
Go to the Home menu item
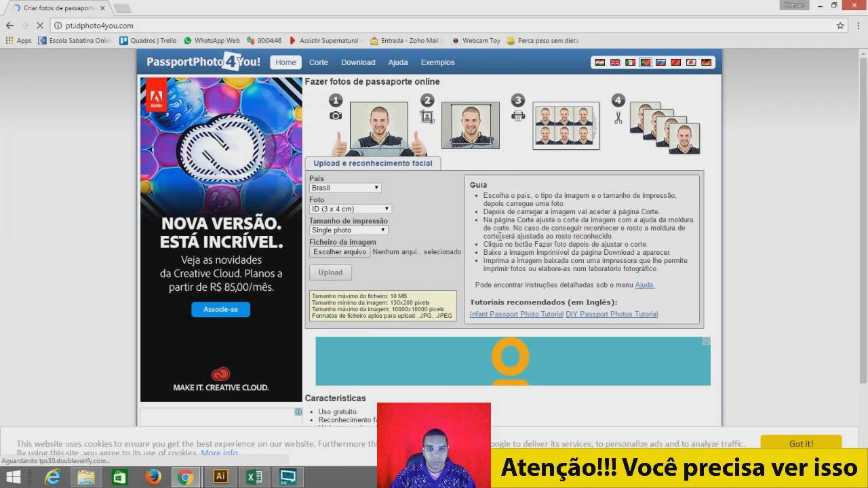coord(285,62)
